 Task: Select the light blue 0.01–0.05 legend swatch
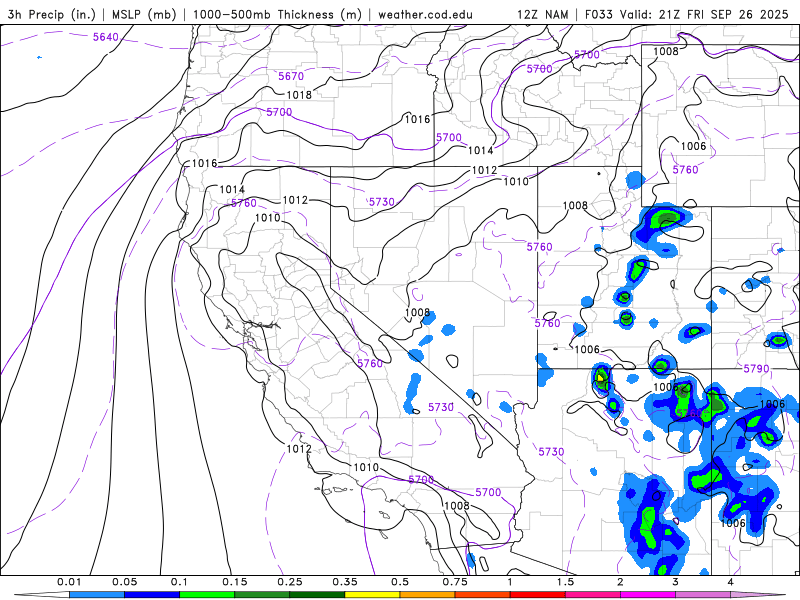coord(97,595)
